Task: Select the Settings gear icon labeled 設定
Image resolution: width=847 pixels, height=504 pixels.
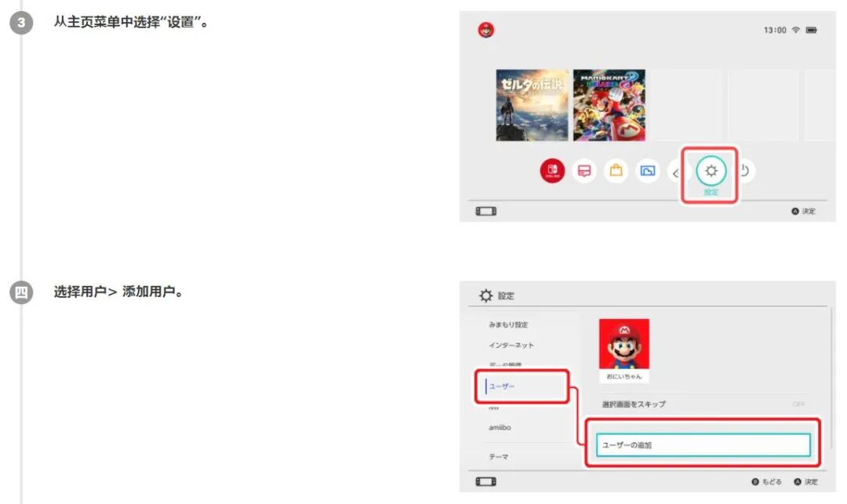Action: pos(711,171)
